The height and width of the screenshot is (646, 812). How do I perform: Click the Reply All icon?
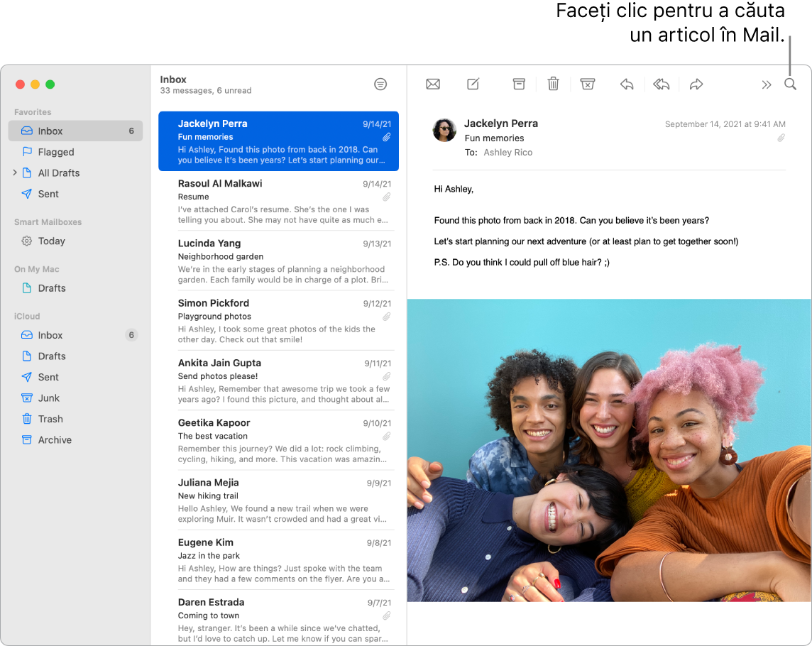click(x=661, y=84)
